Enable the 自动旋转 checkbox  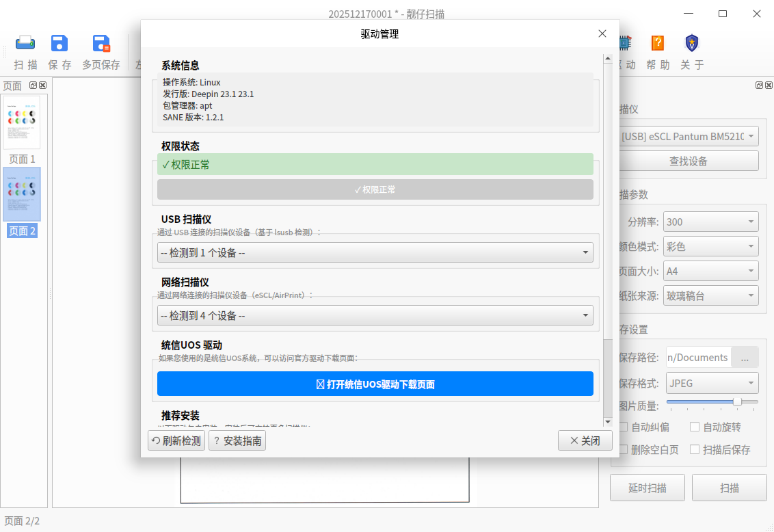point(695,427)
